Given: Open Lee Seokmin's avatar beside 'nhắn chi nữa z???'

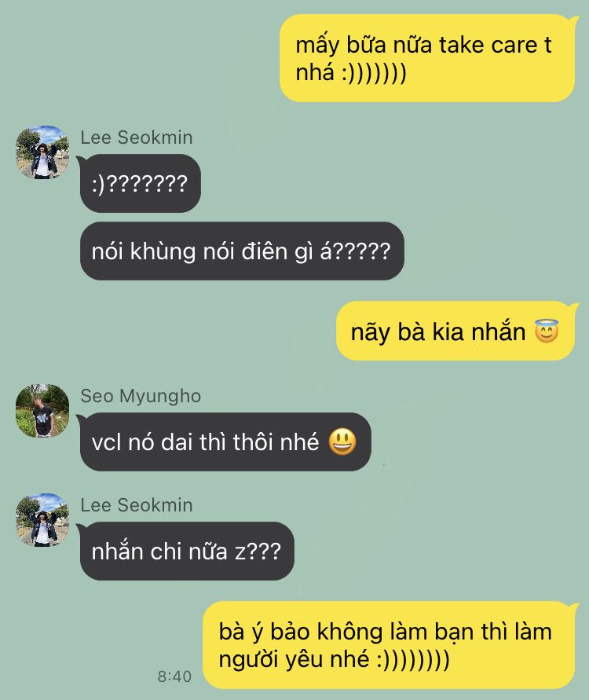Looking at the screenshot, I should [42, 520].
